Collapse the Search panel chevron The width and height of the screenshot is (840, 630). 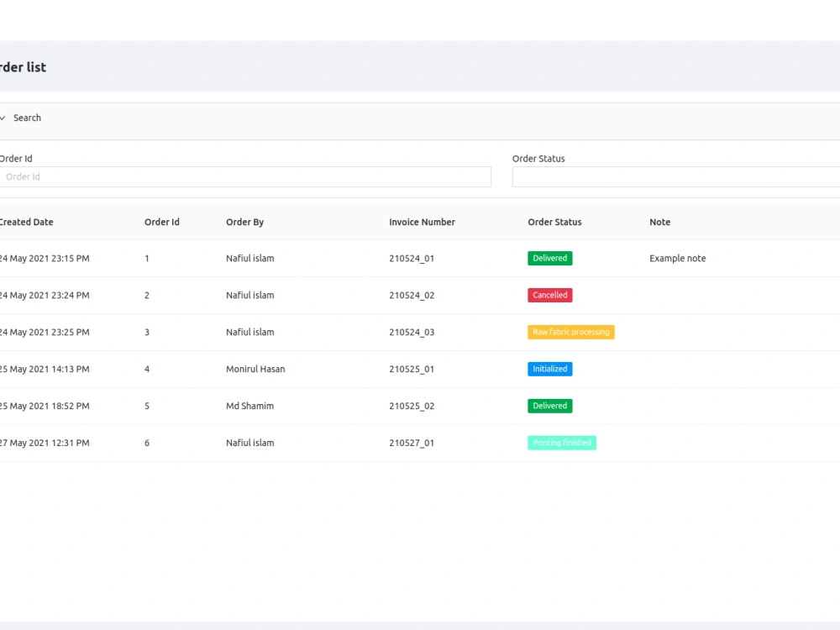3,118
